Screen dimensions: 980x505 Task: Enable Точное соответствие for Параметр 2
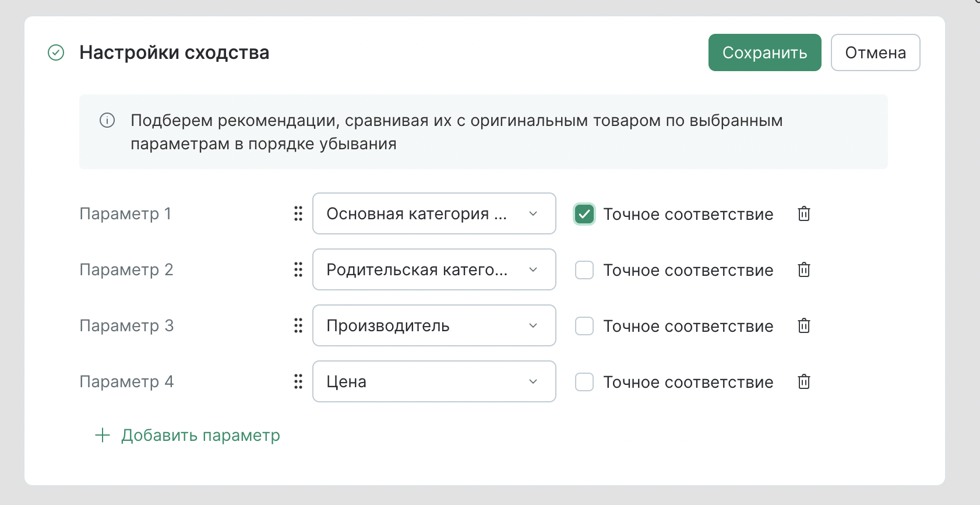tap(584, 270)
